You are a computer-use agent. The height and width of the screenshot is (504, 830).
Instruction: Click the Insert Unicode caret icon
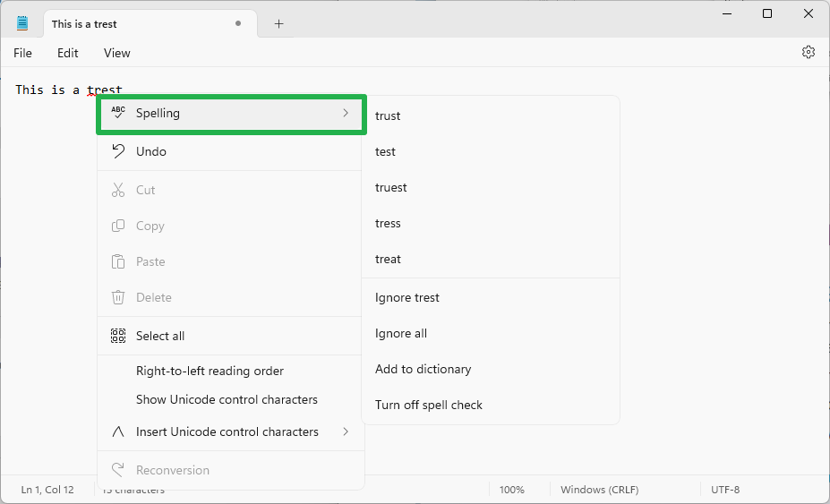pyautogui.click(x=118, y=432)
